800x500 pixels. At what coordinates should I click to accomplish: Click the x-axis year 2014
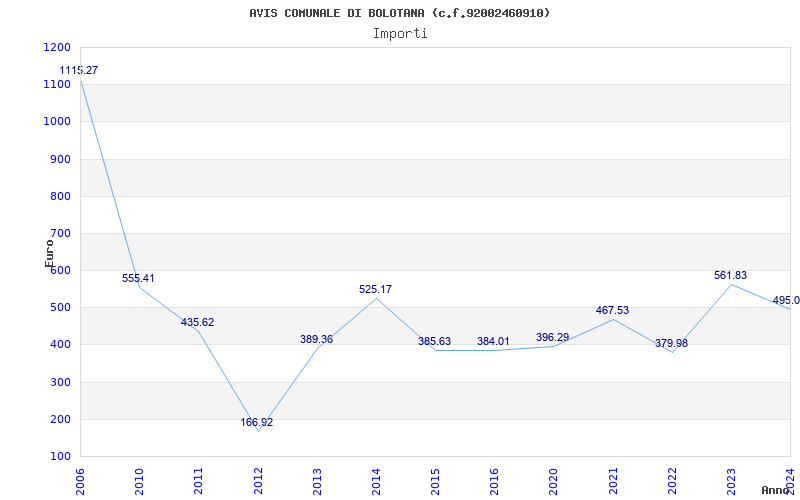tap(377, 481)
